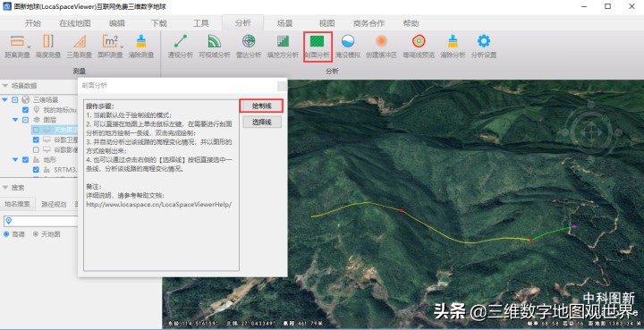Switch to the 地名搜索 tab

17,204
